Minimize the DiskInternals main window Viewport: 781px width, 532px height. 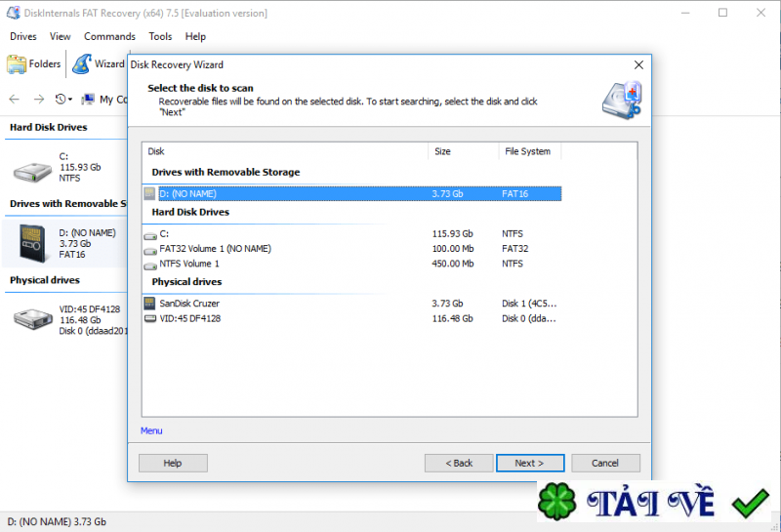click(x=685, y=13)
